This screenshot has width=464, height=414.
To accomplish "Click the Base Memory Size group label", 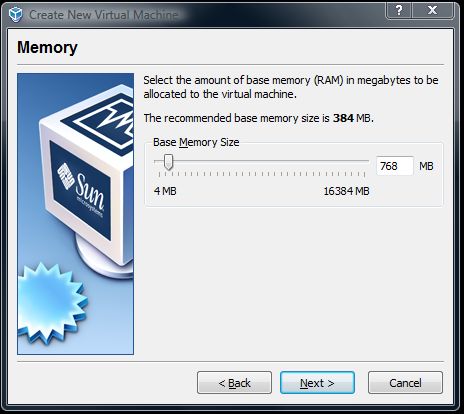I will click(x=196, y=142).
